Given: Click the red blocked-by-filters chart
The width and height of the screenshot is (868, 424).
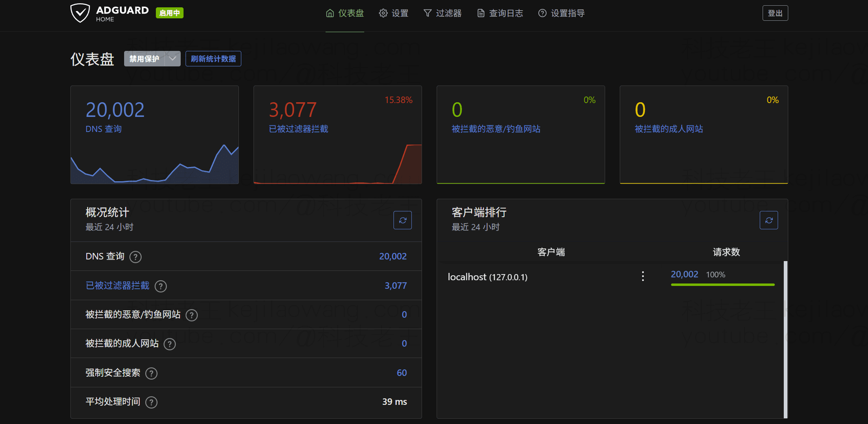Looking at the screenshot, I should 338,164.
